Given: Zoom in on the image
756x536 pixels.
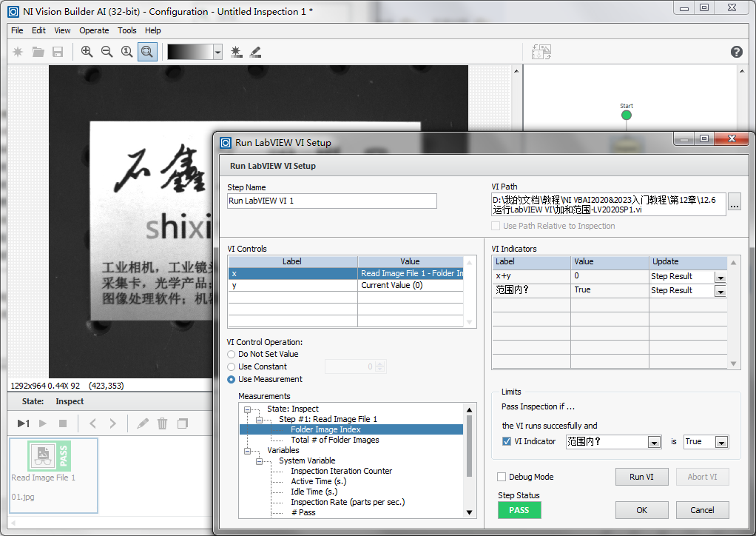Looking at the screenshot, I should click(87, 52).
